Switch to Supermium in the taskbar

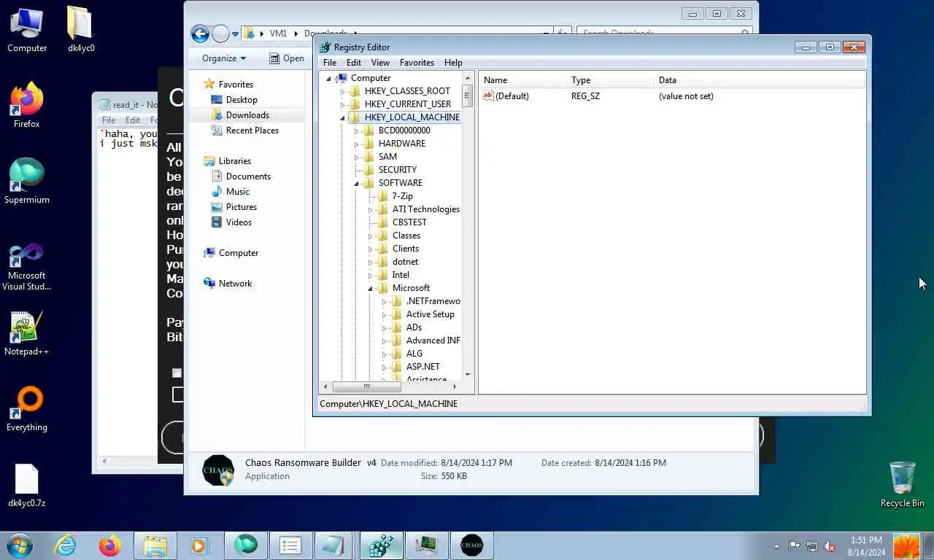tap(246, 545)
